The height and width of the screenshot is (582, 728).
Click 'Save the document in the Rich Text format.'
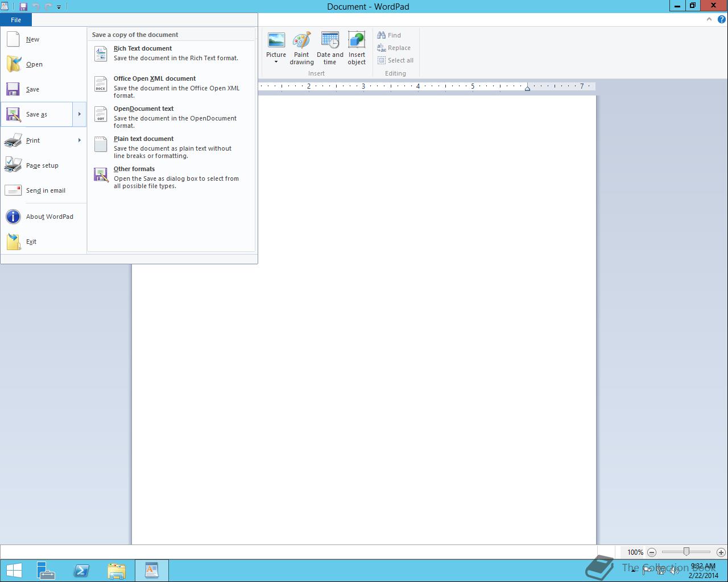click(176, 58)
